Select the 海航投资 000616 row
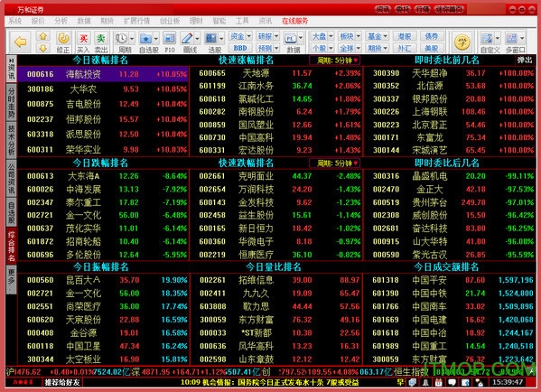The width and height of the screenshot is (541, 392). [103, 74]
